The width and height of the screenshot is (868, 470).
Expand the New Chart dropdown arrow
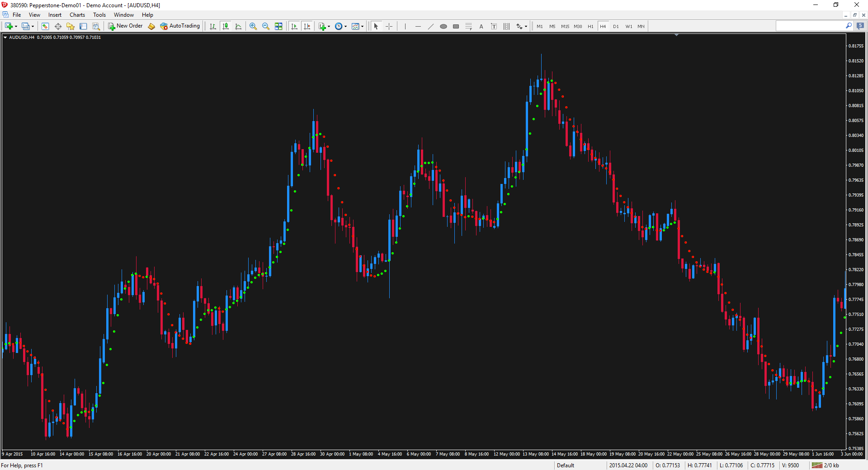16,26
